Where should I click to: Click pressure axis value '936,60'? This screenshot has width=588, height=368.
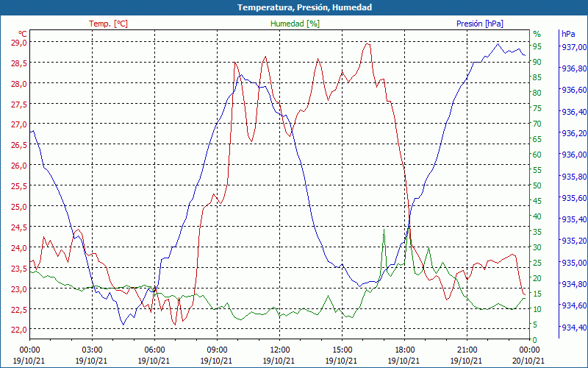pos(573,90)
